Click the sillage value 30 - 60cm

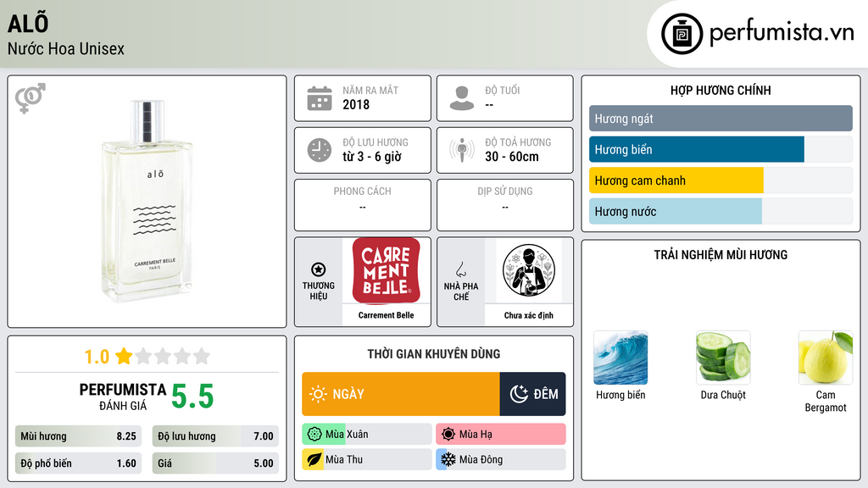(512, 157)
